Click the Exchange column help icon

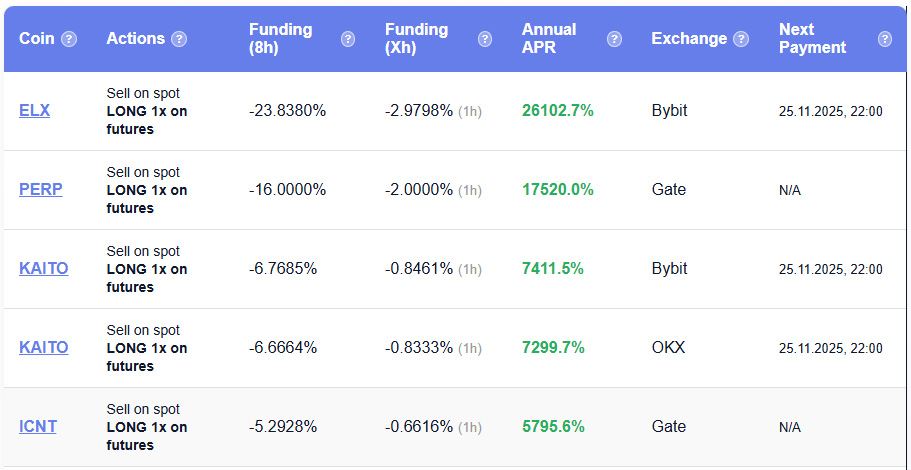(741, 39)
